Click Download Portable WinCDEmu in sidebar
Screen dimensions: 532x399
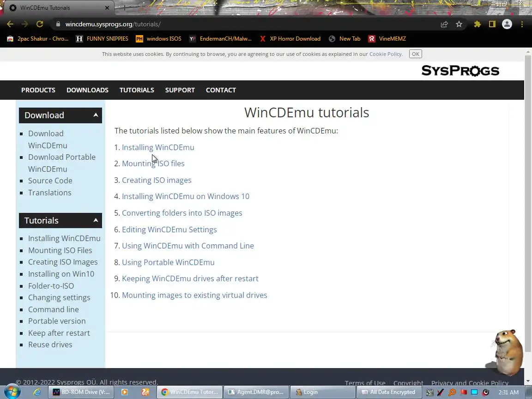62,163
